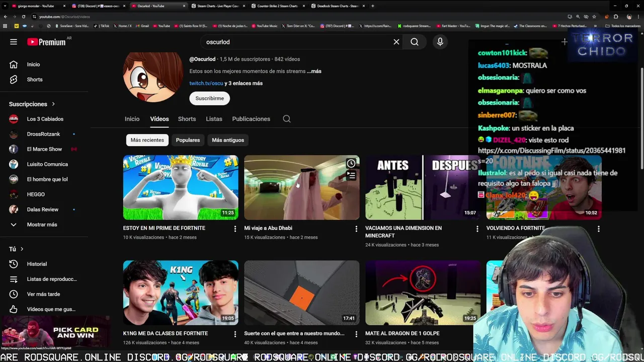Image resolution: width=644 pixels, height=362 pixels.
Task: Open the twitch.tv/oscu link
Action: point(206,83)
